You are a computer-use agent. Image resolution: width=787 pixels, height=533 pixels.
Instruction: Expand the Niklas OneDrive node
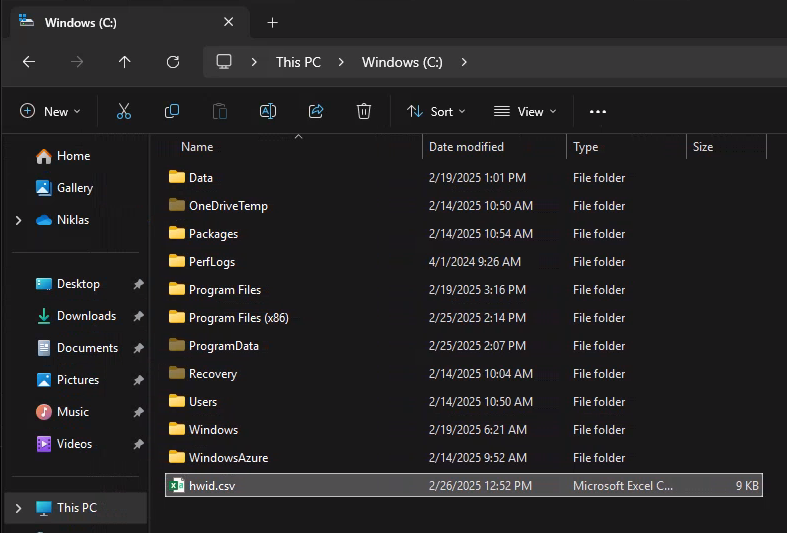(18, 220)
